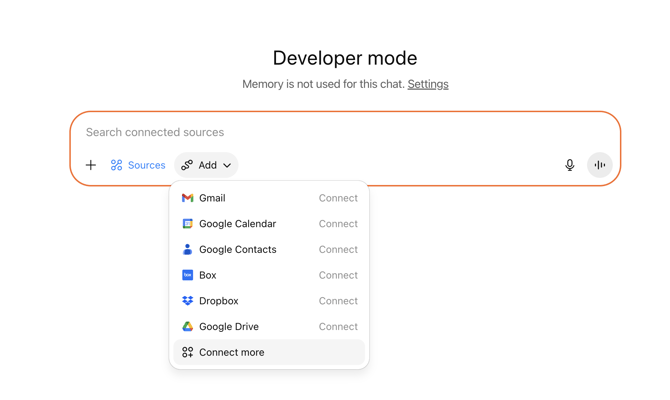Connect the Dropbox source
This screenshot has height=400, width=670.
pyautogui.click(x=338, y=301)
